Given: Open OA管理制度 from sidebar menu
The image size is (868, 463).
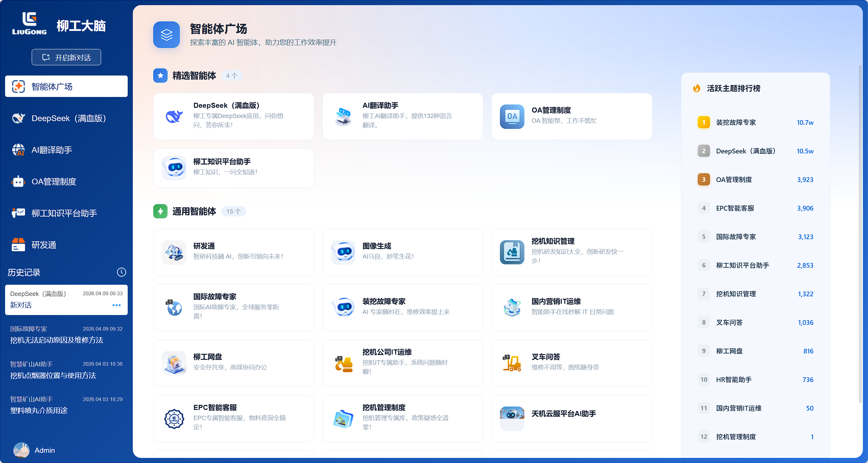Looking at the screenshot, I should (x=66, y=181).
